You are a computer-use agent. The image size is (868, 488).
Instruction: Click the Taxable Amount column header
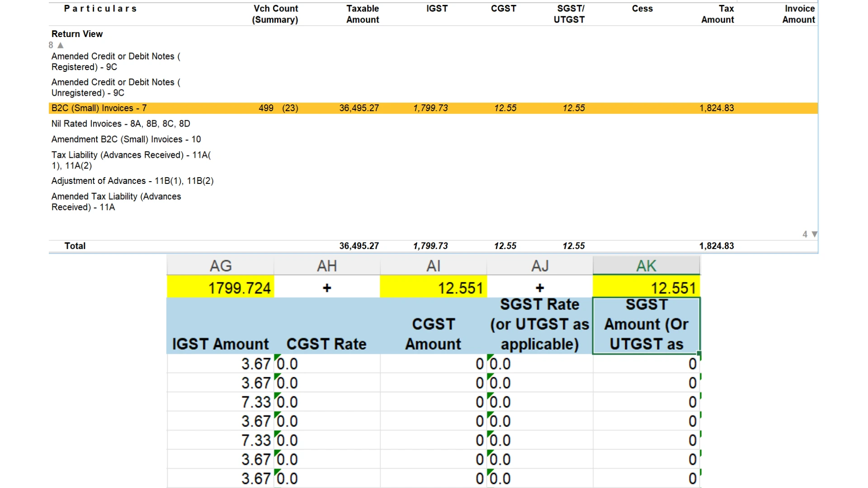(363, 14)
